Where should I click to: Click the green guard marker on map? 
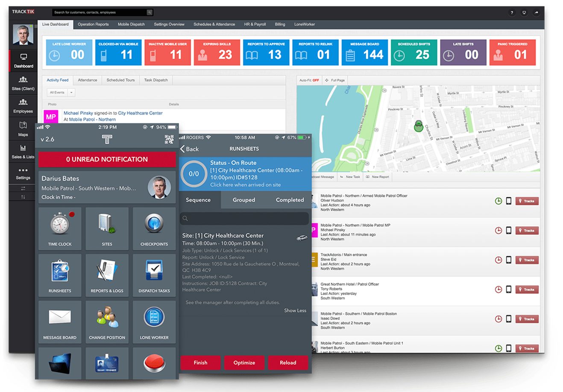419,126
